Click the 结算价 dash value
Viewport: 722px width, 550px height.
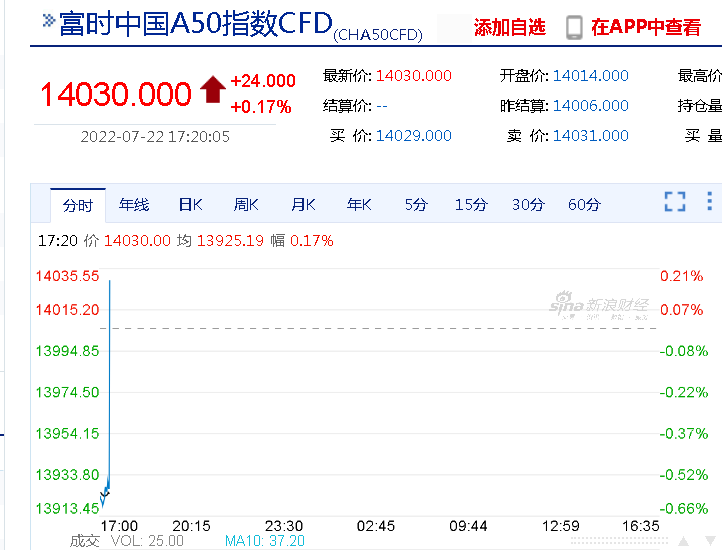tap(382, 106)
